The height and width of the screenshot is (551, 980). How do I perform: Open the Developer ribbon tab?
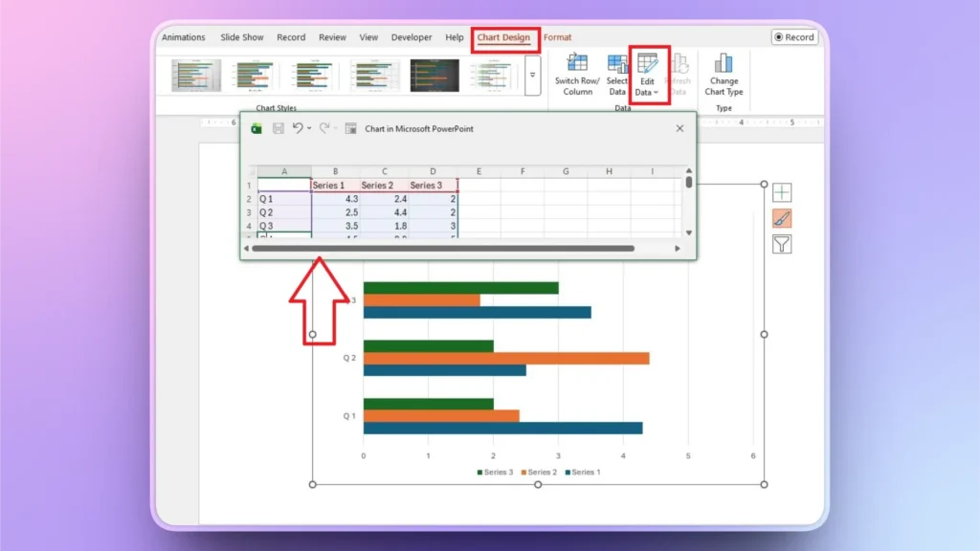click(412, 36)
